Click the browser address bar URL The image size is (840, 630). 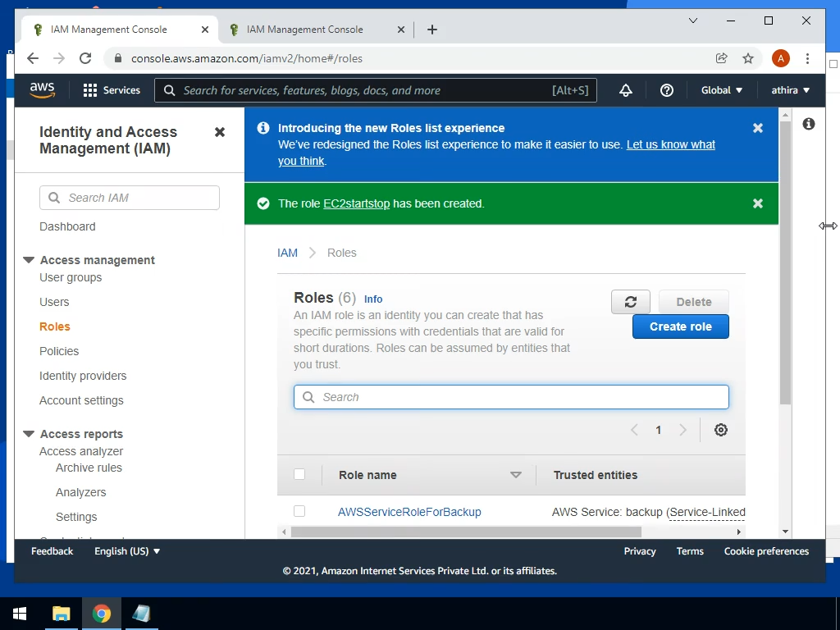(247, 58)
